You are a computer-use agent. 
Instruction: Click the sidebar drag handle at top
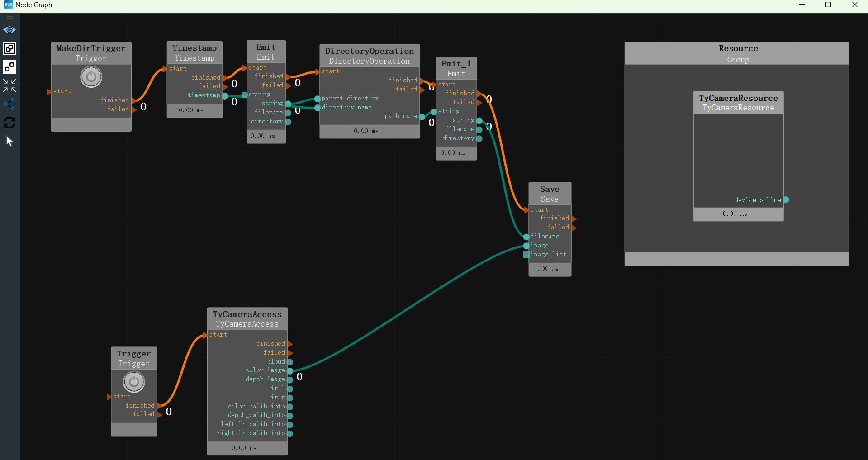pos(9,17)
